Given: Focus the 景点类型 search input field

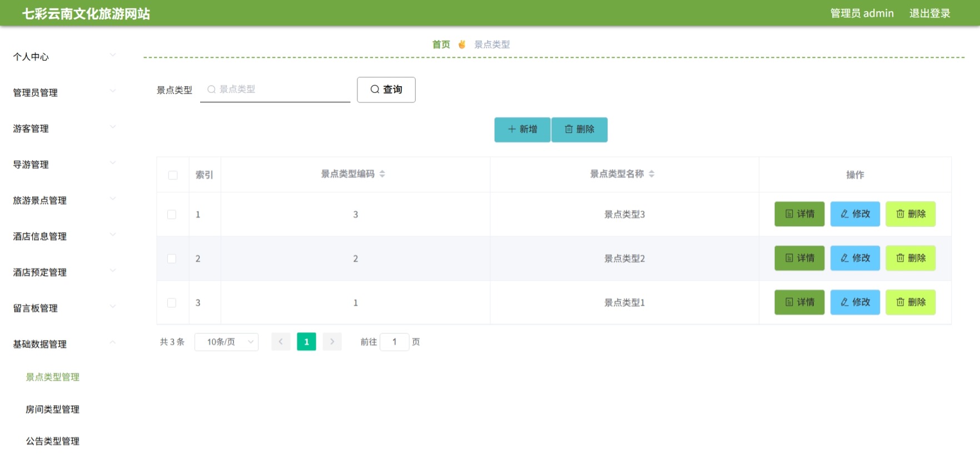Looking at the screenshot, I should point(275,89).
